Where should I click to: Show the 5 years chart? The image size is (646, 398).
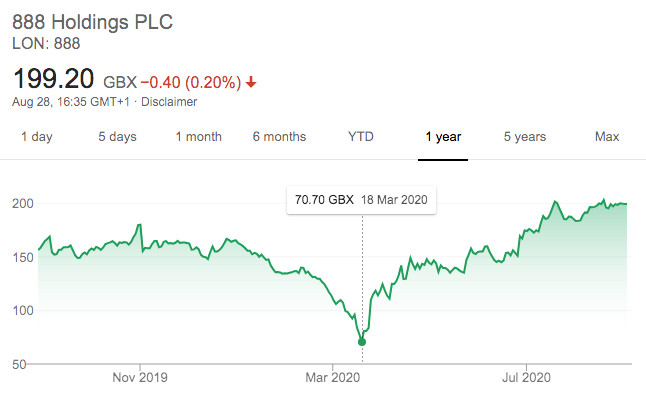(x=525, y=137)
